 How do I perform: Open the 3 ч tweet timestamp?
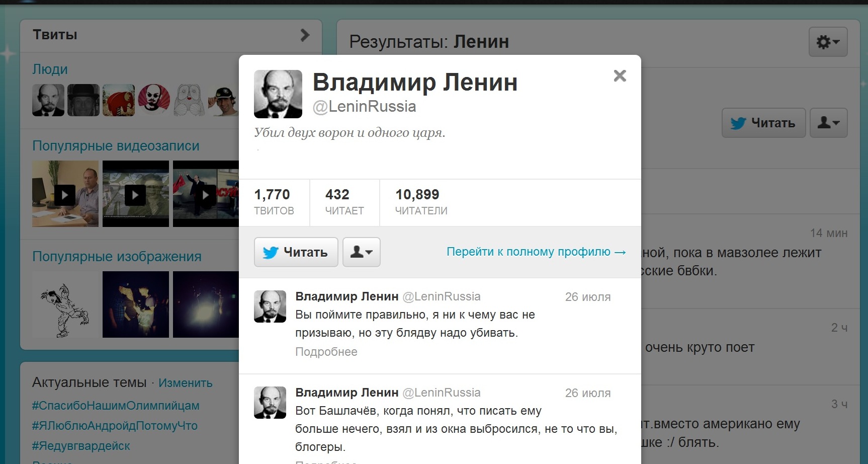pos(839,404)
